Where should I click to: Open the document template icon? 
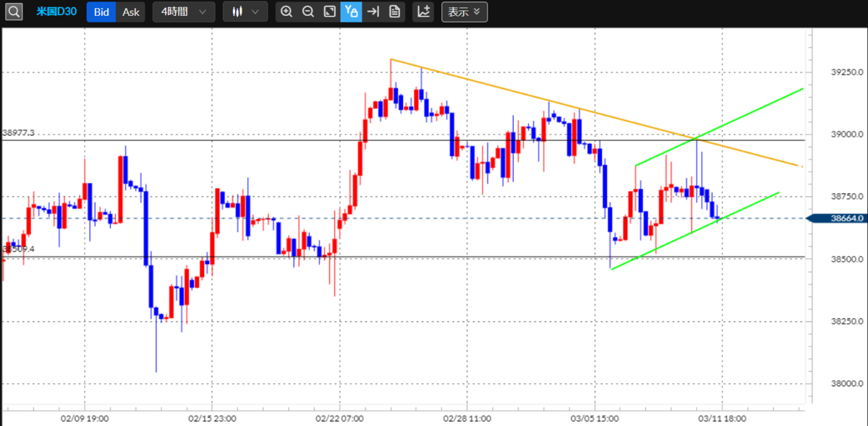tap(394, 12)
